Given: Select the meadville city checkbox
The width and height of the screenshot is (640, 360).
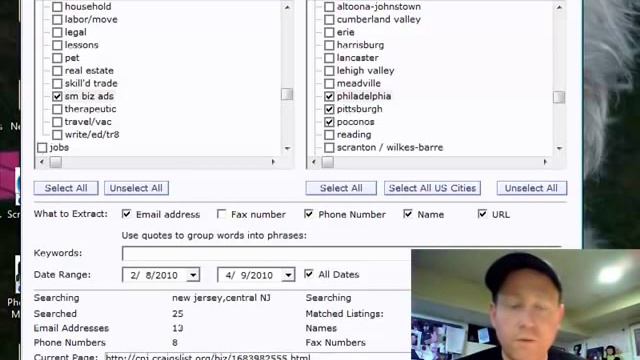Looking at the screenshot, I should click(x=329, y=83).
